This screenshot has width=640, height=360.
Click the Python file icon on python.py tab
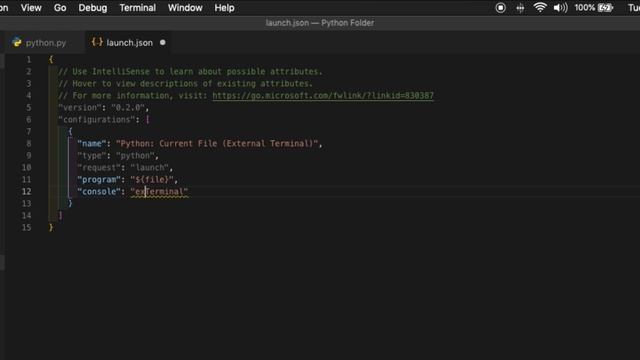coord(17,42)
